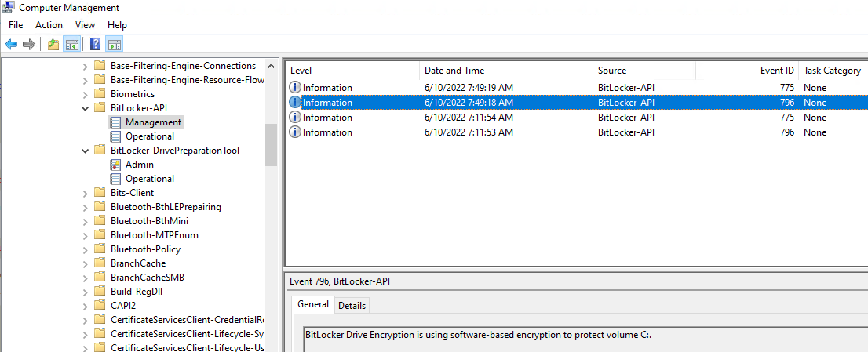The height and width of the screenshot is (352, 868).
Task: Open the View menu
Action: coord(85,25)
